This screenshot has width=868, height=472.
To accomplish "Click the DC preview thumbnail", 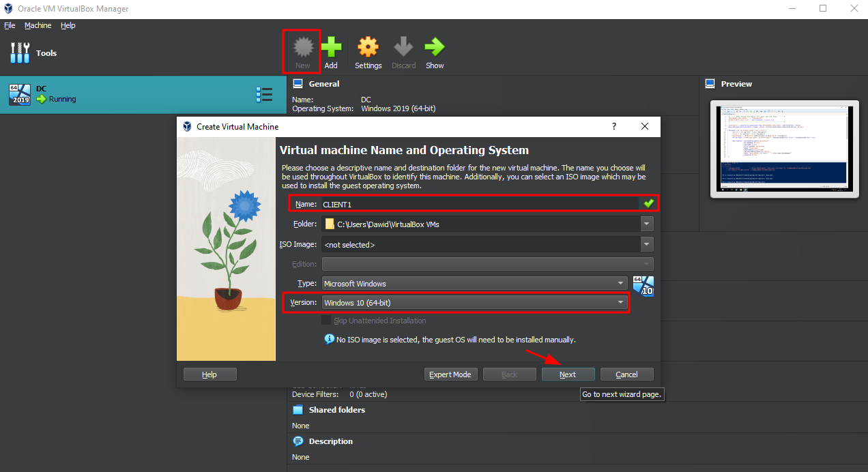I will pos(782,149).
